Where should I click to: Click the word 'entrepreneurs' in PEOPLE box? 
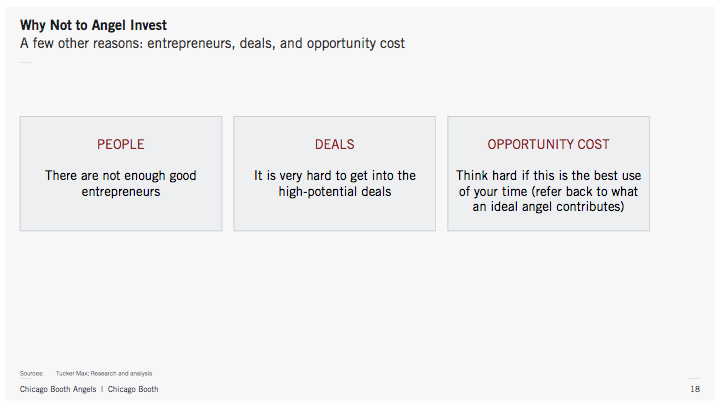(x=121, y=191)
